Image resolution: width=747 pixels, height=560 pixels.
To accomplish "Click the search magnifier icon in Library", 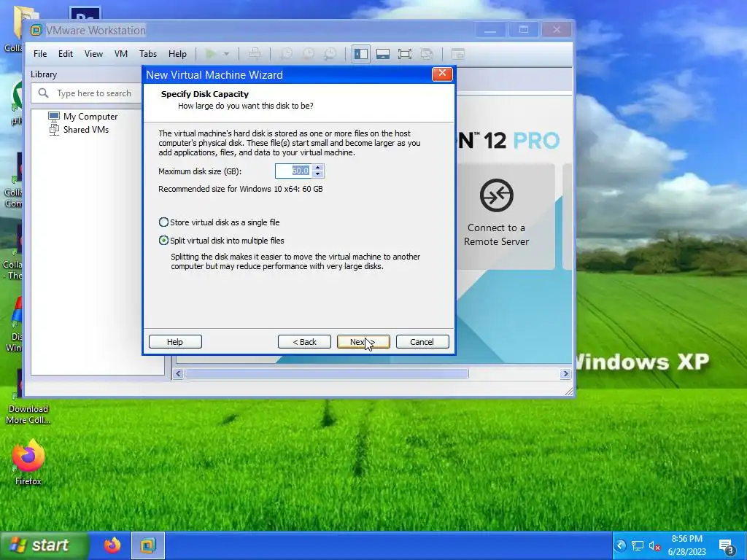I will coord(43,93).
